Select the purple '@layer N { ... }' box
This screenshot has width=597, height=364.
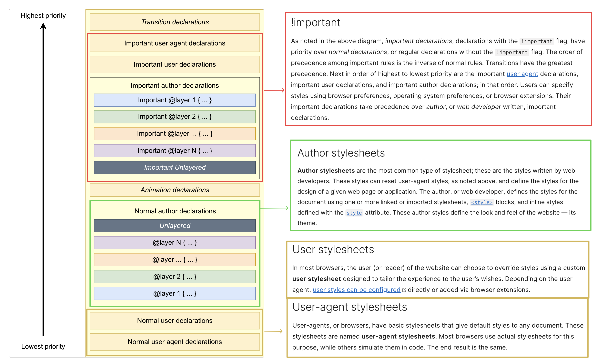[x=175, y=243]
